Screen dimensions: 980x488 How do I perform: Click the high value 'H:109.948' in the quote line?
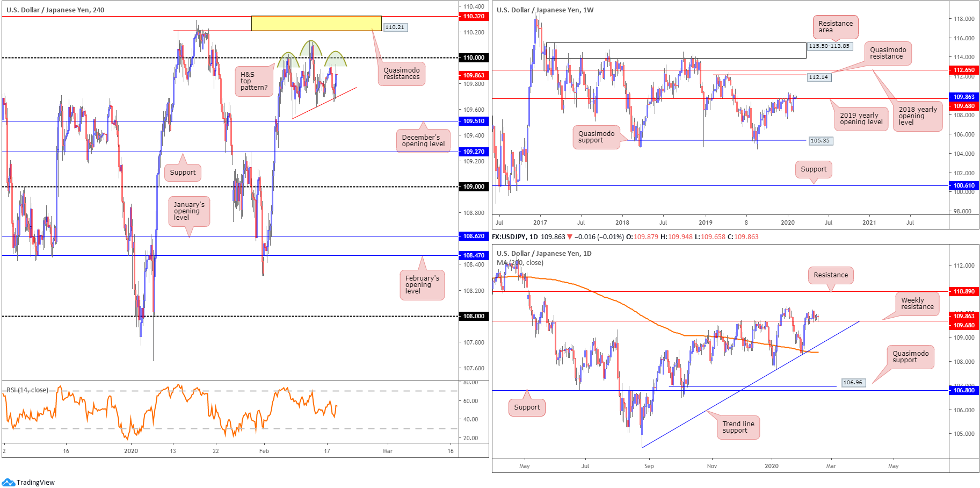pyautogui.click(x=677, y=237)
